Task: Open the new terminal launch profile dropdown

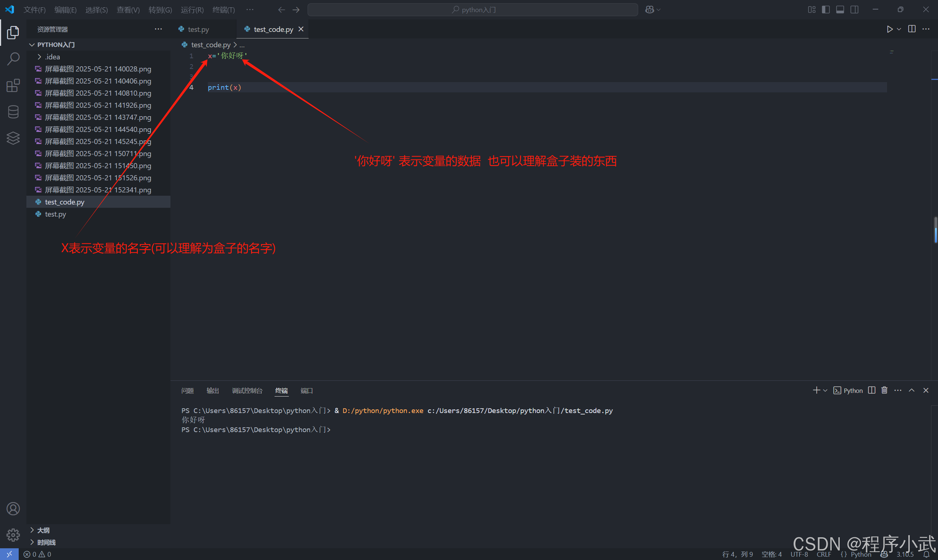Action: [x=825, y=391]
